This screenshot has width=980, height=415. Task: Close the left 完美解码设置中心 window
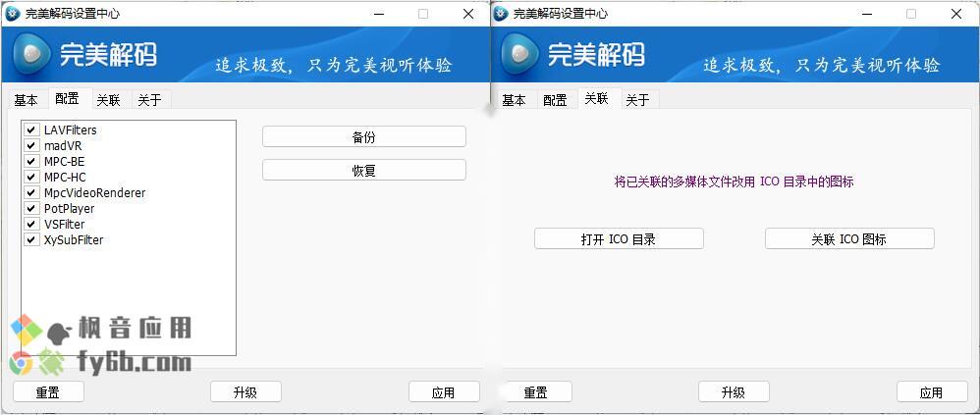point(468,14)
